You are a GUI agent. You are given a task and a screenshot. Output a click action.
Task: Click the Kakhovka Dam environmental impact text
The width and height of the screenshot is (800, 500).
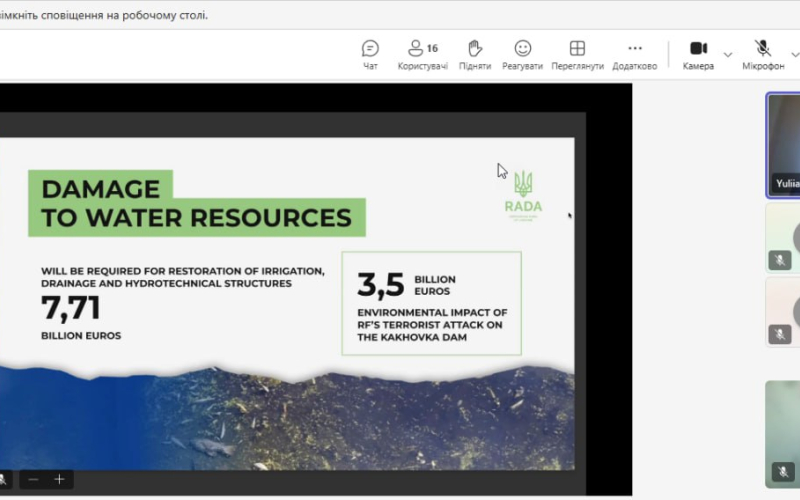(x=432, y=325)
